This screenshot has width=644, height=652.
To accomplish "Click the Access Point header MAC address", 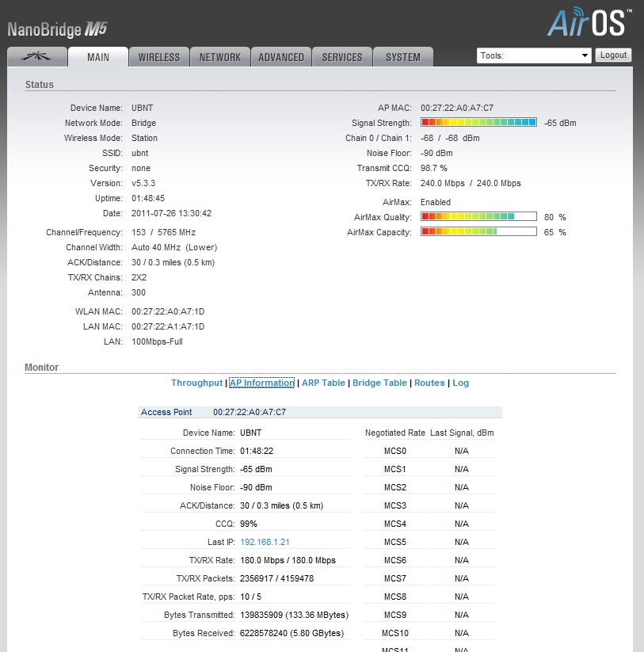I will [250, 412].
